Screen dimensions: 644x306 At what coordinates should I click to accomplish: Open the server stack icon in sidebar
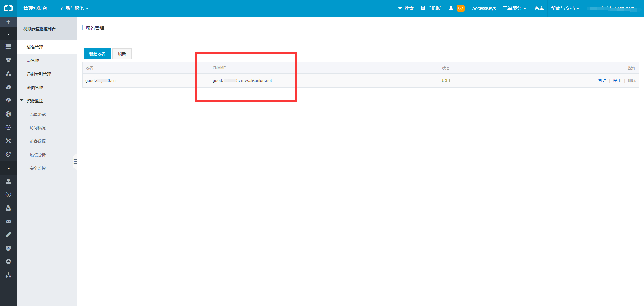[8, 47]
